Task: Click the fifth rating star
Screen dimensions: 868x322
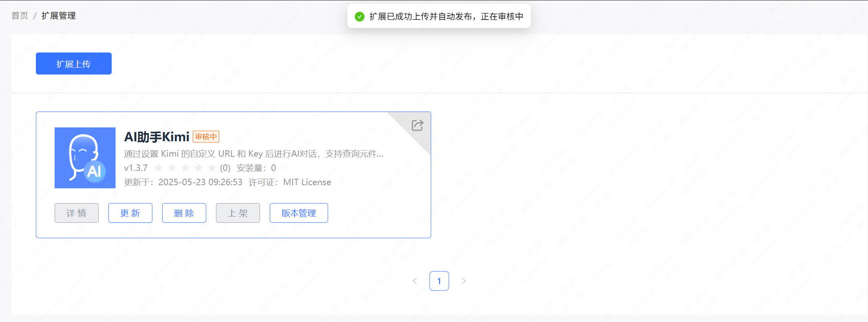Action: [x=212, y=168]
